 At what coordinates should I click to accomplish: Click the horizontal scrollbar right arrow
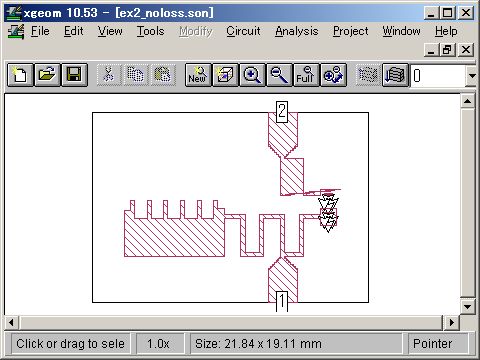click(x=452, y=322)
